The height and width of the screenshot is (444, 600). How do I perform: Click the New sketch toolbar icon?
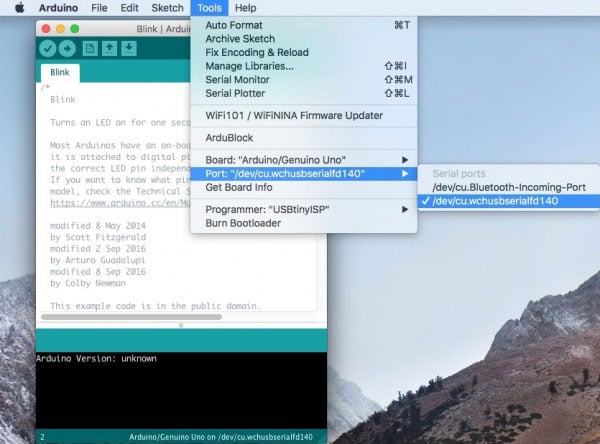click(x=90, y=49)
